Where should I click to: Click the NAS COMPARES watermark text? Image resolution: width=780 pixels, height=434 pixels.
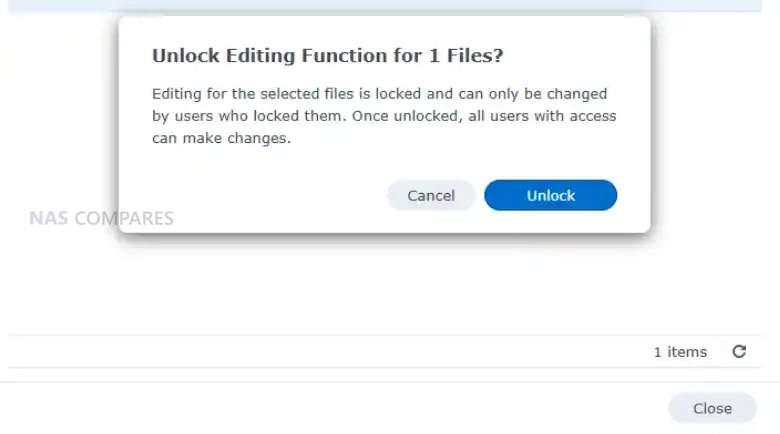click(100, 218)
